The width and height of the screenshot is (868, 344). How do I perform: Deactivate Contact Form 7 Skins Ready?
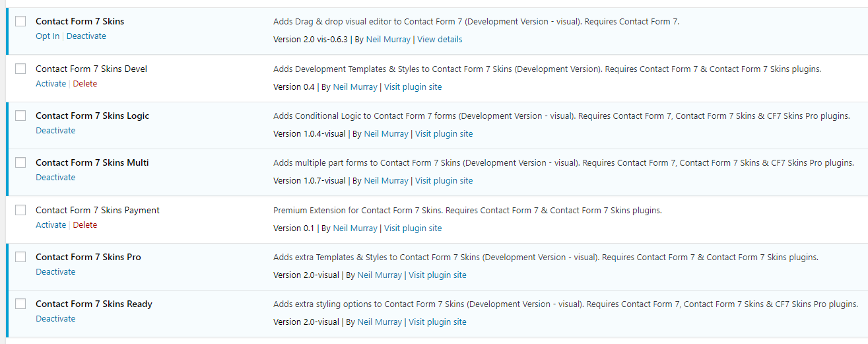(55, 319)
